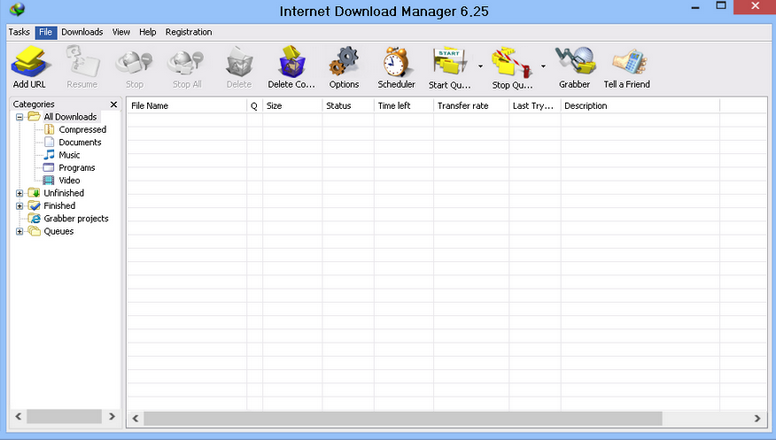Click the Categories panel scrollbar thumb

64,416
